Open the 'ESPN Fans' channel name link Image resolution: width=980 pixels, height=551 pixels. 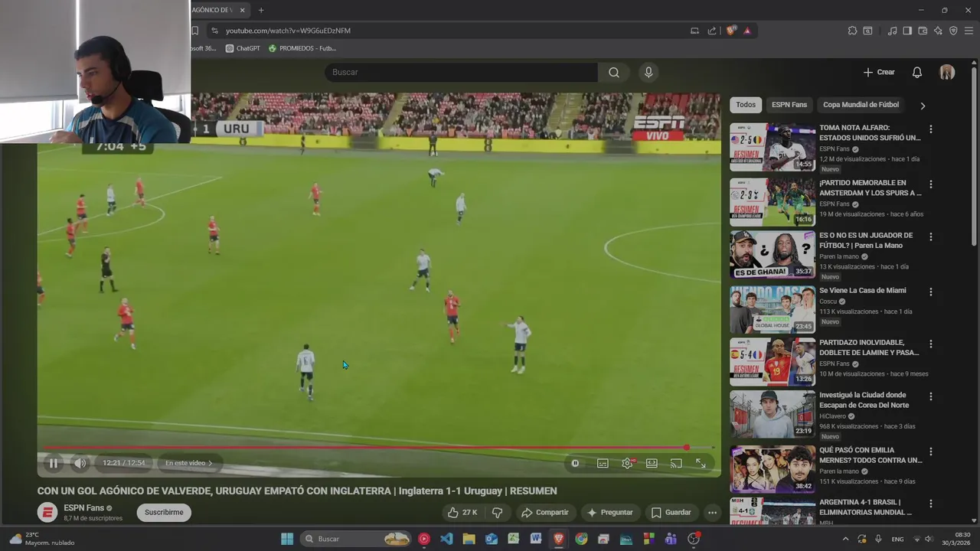[83, 508]
